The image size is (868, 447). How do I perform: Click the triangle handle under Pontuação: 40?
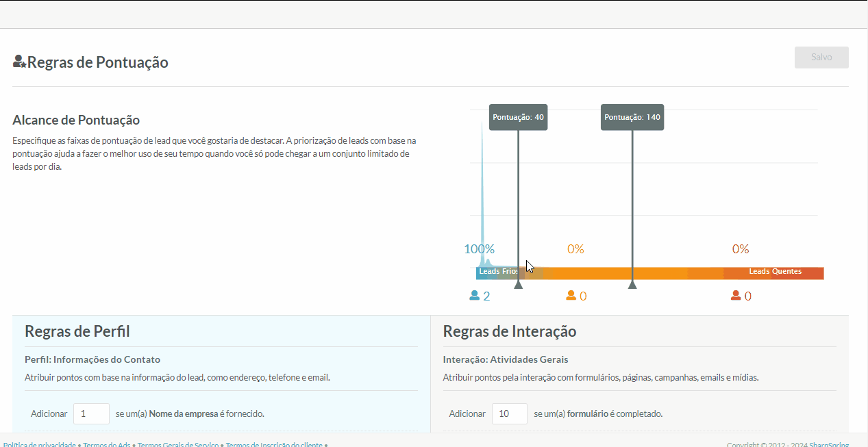519,284
